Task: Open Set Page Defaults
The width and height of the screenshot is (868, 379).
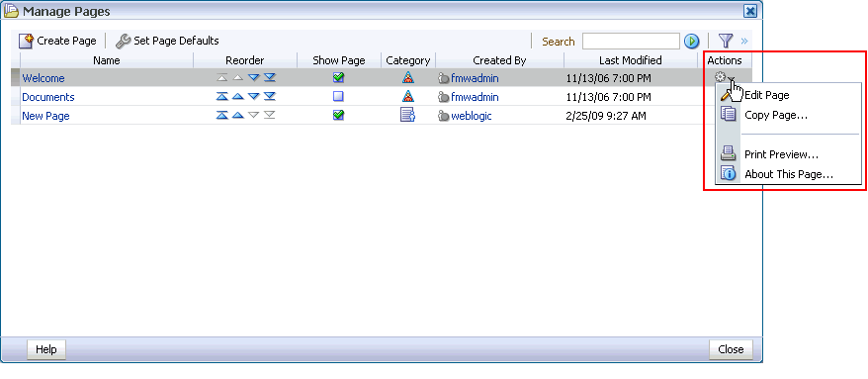Action: [167, 41]
